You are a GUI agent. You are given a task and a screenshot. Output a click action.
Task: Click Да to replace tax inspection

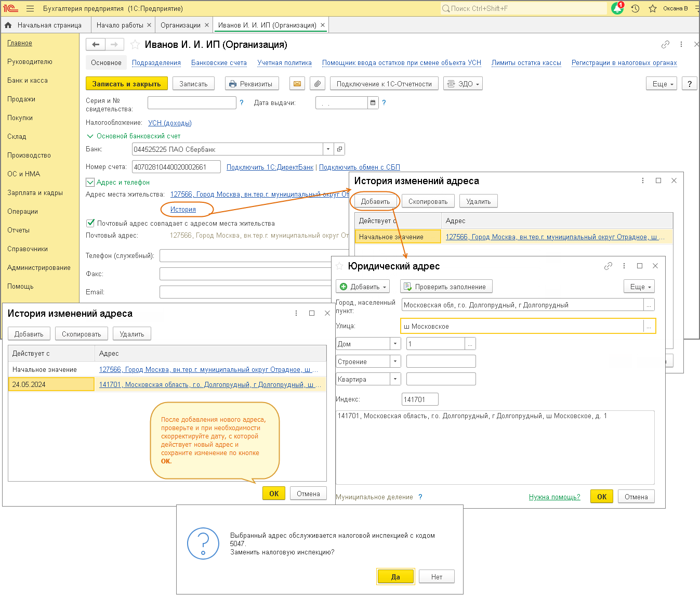pyautogui.click(x=395, y=577)
